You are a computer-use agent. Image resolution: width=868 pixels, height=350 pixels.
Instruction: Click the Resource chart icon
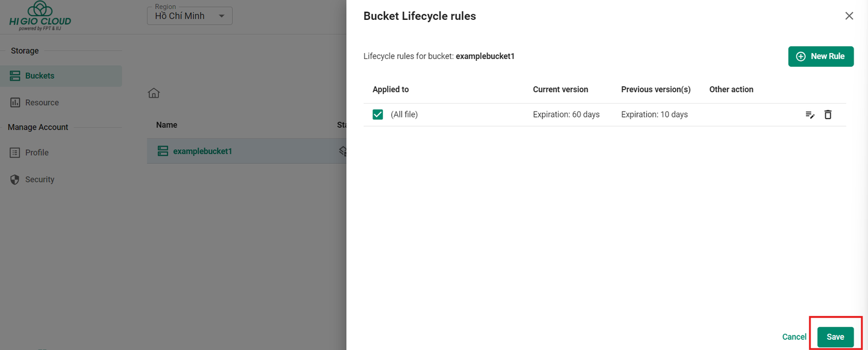click(15, 102)
